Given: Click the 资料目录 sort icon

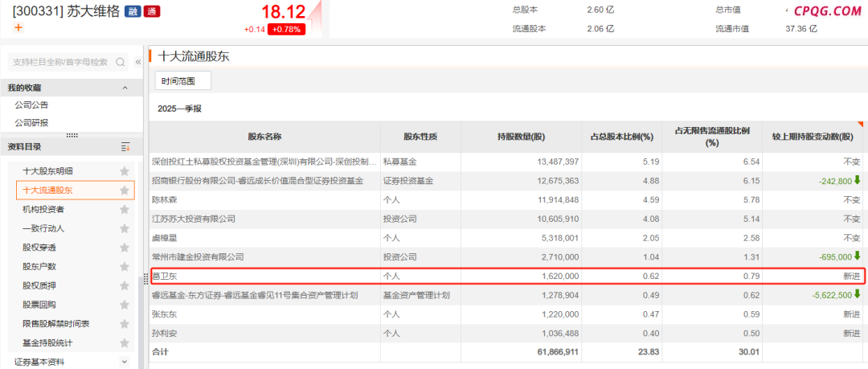Looking at the screenshot, I should tap(125, 147).
